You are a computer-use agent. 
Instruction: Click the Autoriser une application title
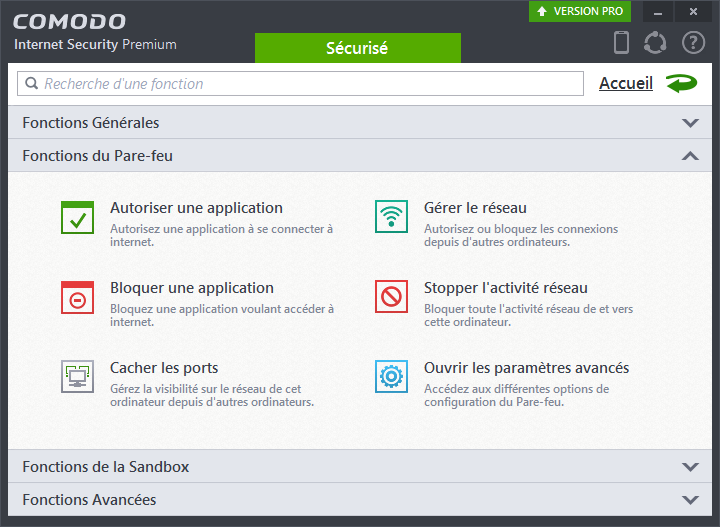pyautogui.click(x=196, y=208)
